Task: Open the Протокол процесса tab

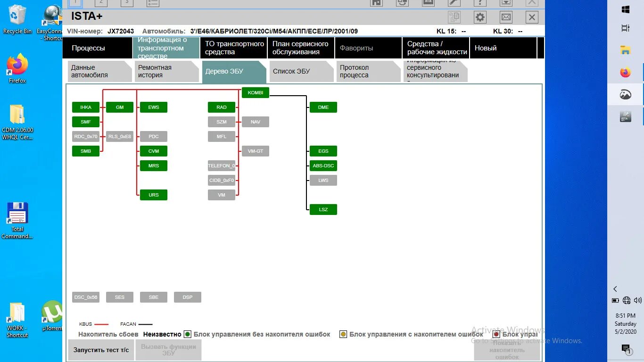Action: (369, 71)
